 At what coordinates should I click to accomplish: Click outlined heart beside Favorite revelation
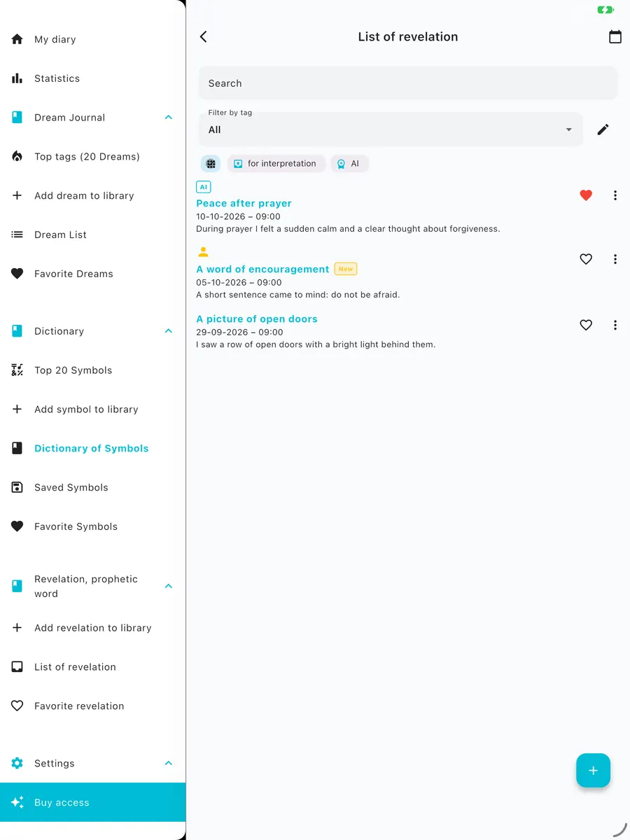pos(17,706)
